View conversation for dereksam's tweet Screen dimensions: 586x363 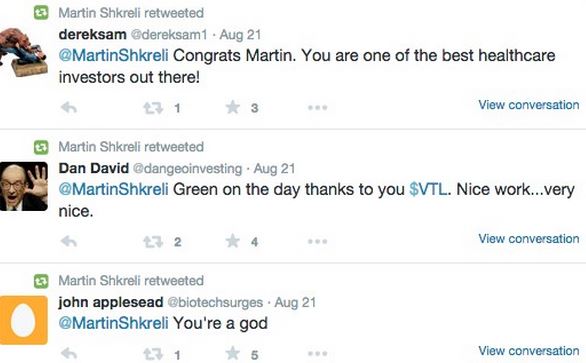tap(529, 105)
